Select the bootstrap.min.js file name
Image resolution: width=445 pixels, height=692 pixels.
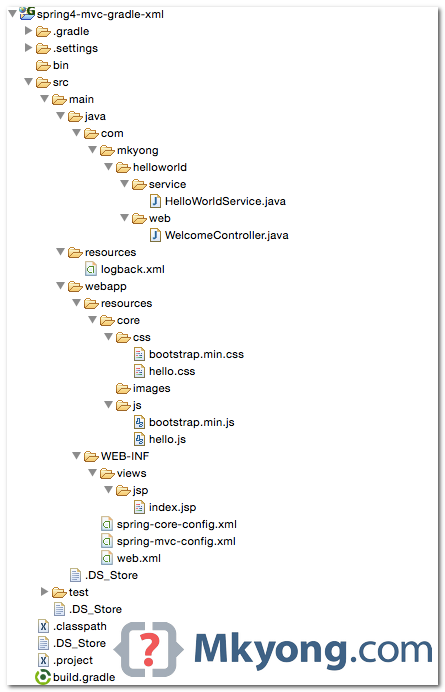click(192, 422)
